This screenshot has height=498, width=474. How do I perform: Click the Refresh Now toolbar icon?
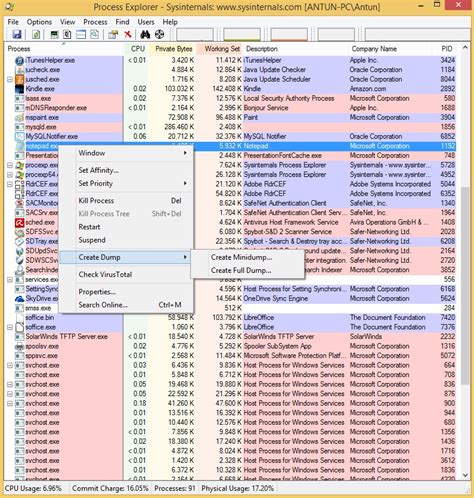tap(36, 34)
